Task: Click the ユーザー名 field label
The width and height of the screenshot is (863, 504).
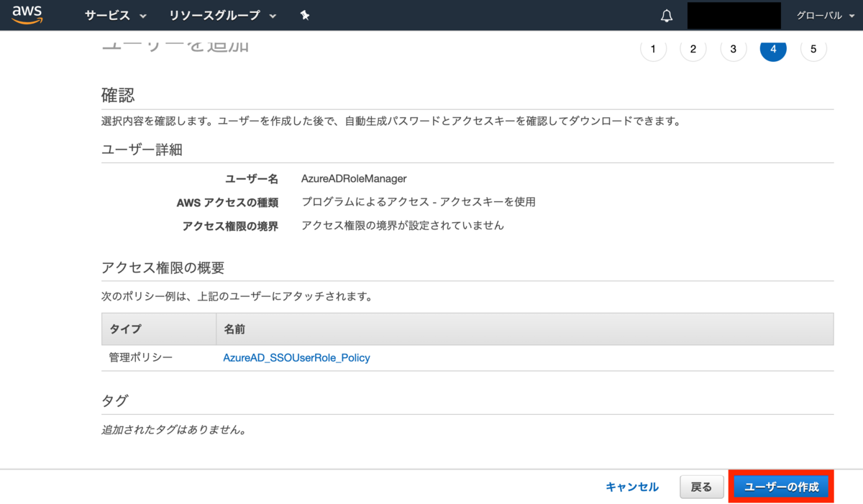Action: (252, 178)
